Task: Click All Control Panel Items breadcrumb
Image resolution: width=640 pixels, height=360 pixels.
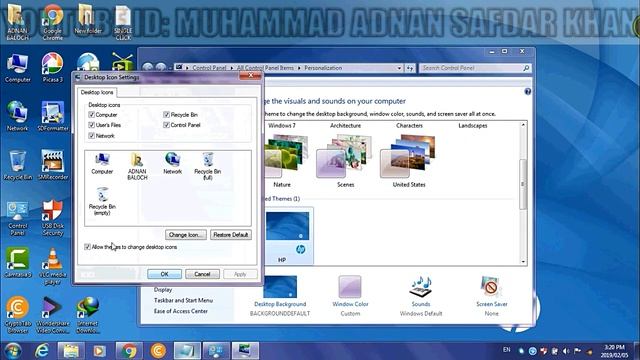Action: point(265,68)
